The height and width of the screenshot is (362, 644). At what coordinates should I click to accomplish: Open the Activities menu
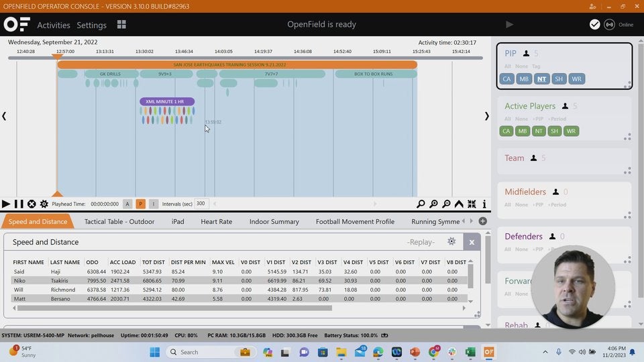[x=54, y=25]
